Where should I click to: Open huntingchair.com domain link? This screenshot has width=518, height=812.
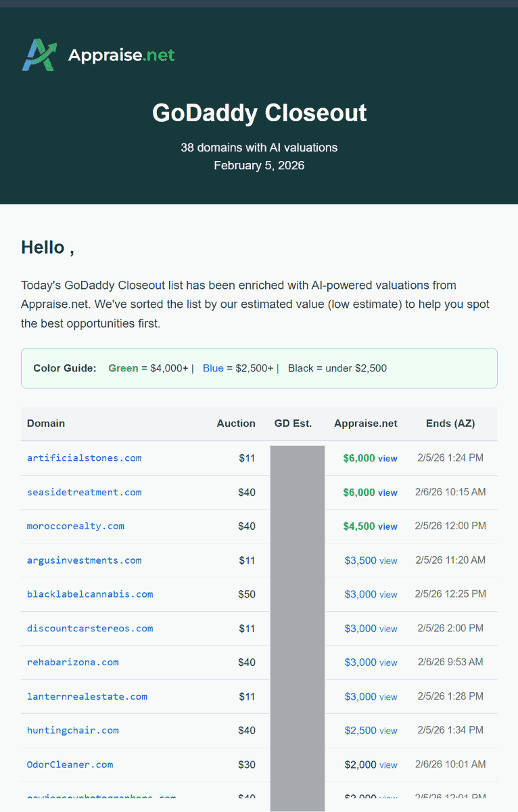[x=73, y=730]
